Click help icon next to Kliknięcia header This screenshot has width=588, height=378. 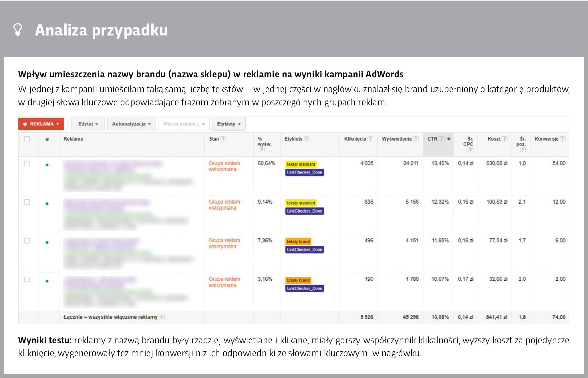coord(370,139)
